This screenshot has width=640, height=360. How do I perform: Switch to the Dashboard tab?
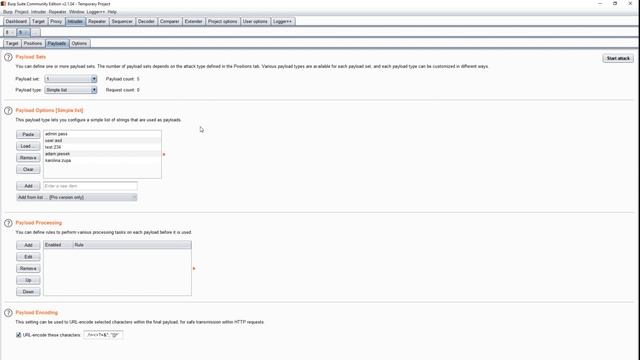pyautogui.click(x=16, y=21)
